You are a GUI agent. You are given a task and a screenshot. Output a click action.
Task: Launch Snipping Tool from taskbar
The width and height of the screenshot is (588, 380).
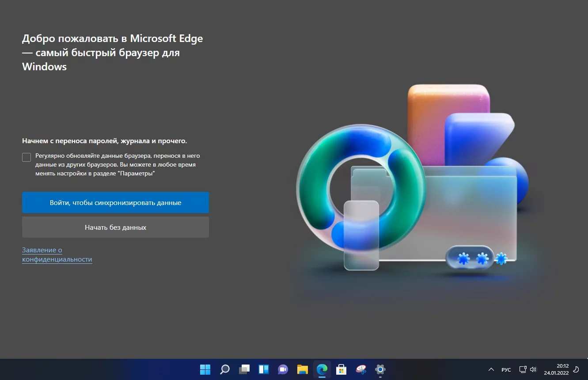click(x=361, y=369)
